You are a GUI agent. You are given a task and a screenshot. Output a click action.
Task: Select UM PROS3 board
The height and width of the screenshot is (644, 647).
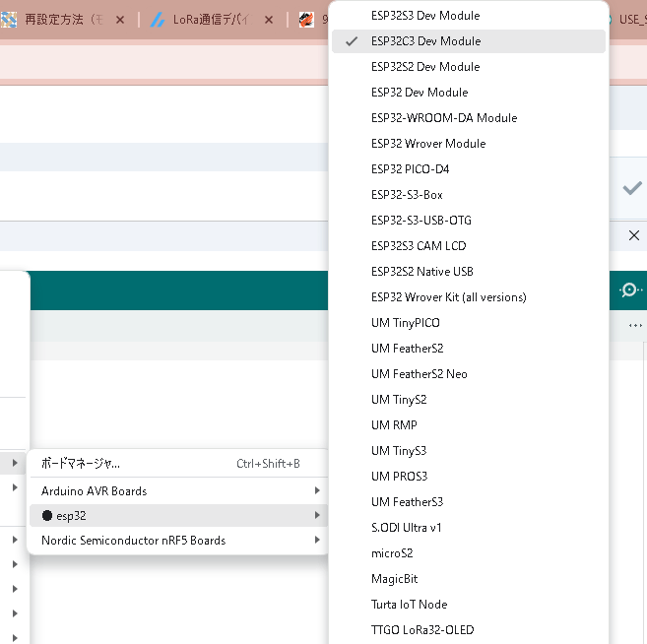[469, 476]
